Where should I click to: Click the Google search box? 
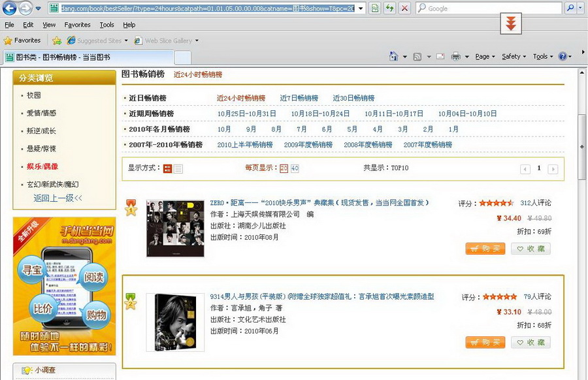pyautogui.click(x=489, y=8)
